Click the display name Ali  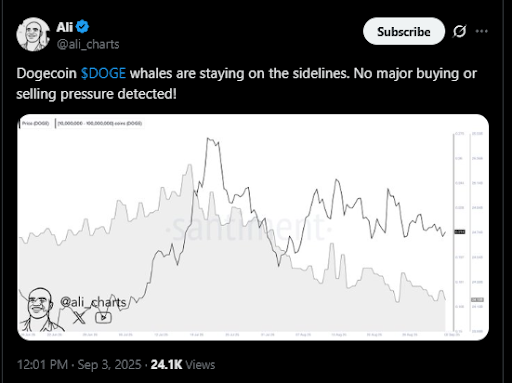pos(65,27)
